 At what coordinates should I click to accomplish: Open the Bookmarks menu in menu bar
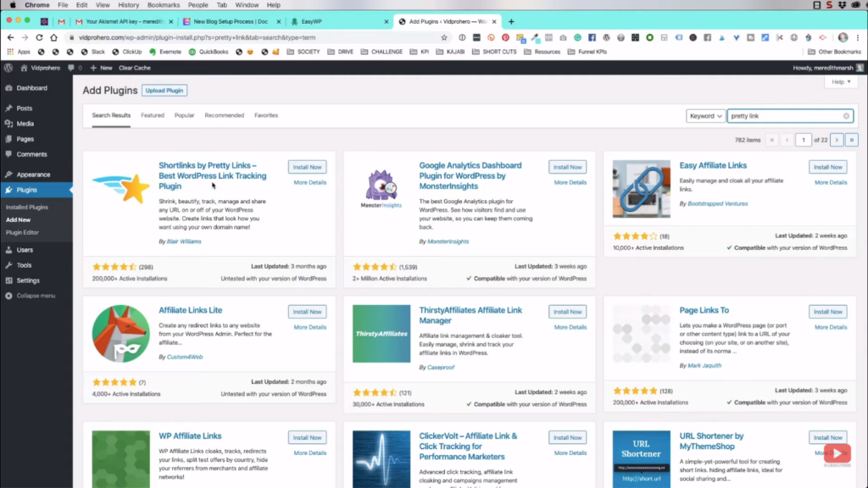tap(164, 5)
